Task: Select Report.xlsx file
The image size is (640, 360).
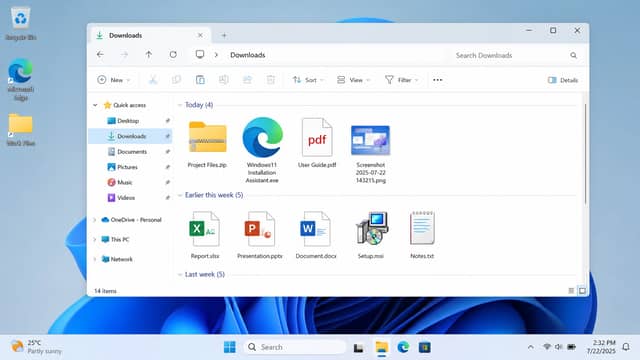Action: coord(204,235)
